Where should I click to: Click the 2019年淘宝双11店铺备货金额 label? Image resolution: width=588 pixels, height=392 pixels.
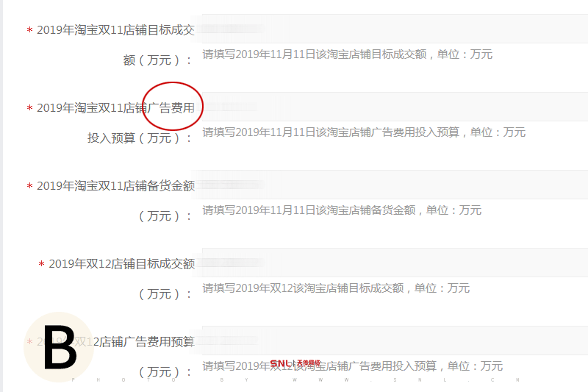click(115, 185)
